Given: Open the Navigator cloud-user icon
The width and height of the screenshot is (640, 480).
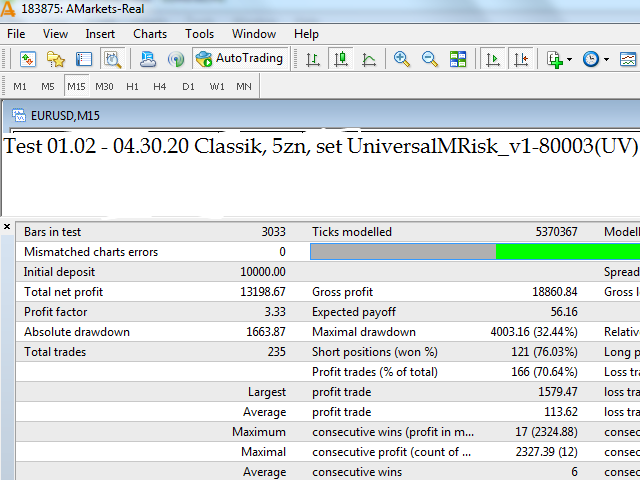Looking at the screenshot, I should click(147, 60).
